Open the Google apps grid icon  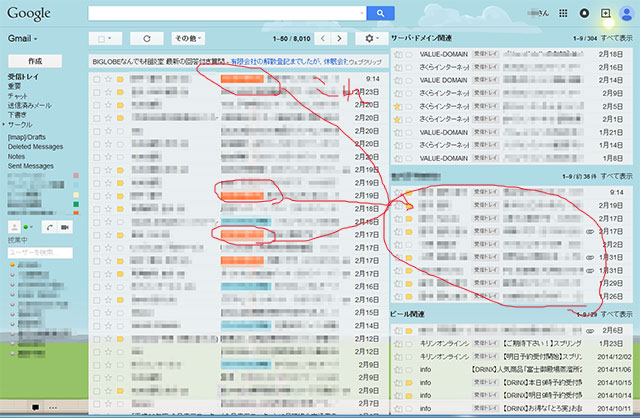(x=563, y=13)
